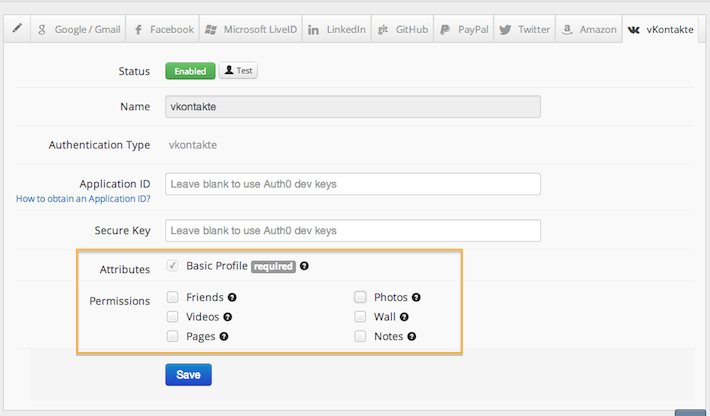Switch to the LinkedIn tab
The height and width of the screenshot is (416, 710).
tap(336, 29)
